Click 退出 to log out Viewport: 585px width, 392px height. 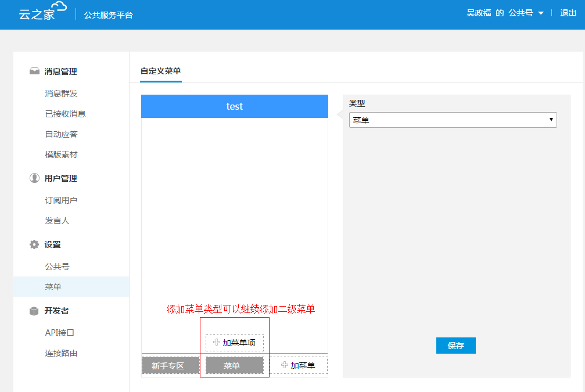pyautogui.click(x=568, y=13)
